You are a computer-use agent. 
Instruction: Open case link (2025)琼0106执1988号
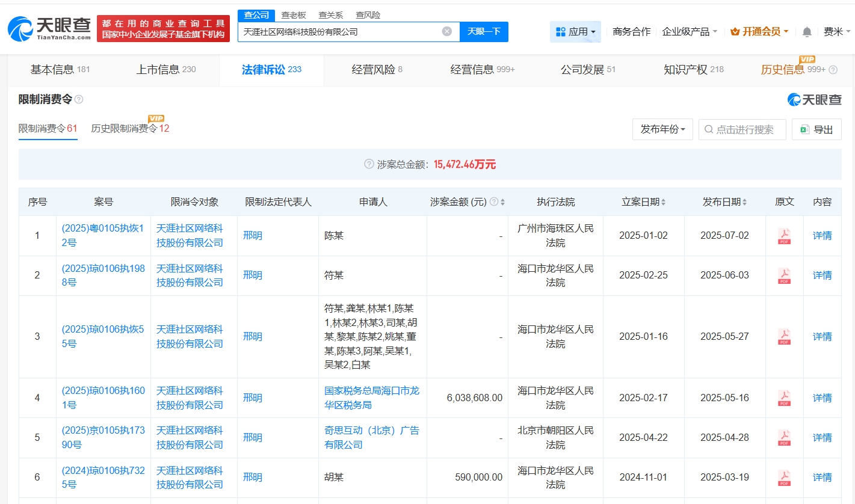[103, 275]
